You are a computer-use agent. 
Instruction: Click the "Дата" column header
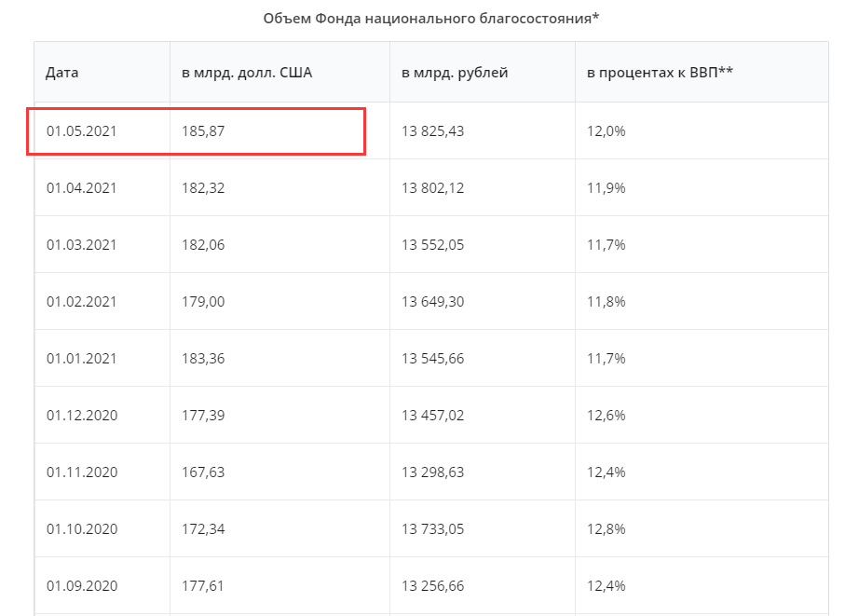tap(62, 73)
